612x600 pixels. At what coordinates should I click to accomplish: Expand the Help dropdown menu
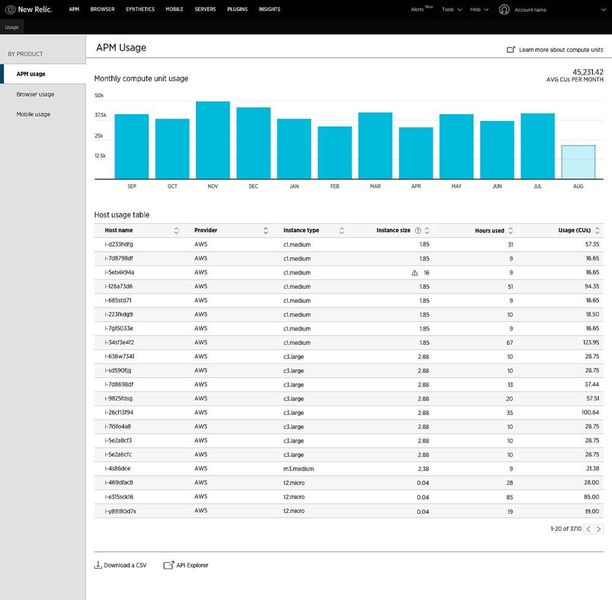tap(479, 9)
